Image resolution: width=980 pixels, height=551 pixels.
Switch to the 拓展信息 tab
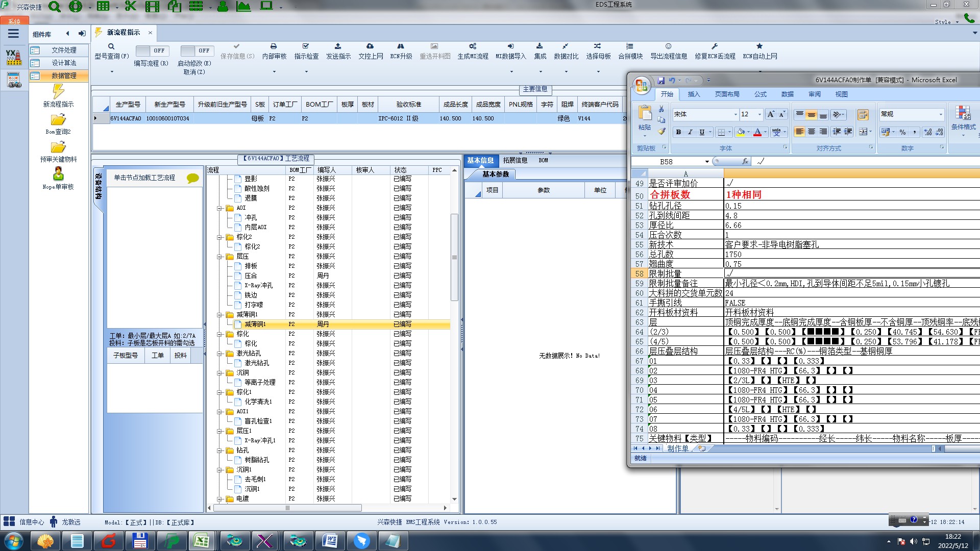(x=515, y=160)
